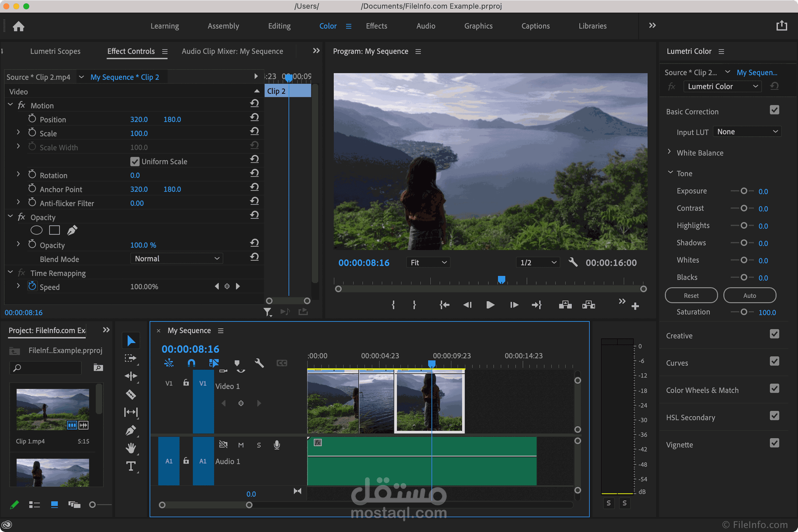Toggle Snap in Timeline magnet icon
This screenshot has width=798, height=532.
[x=192, y=363]
